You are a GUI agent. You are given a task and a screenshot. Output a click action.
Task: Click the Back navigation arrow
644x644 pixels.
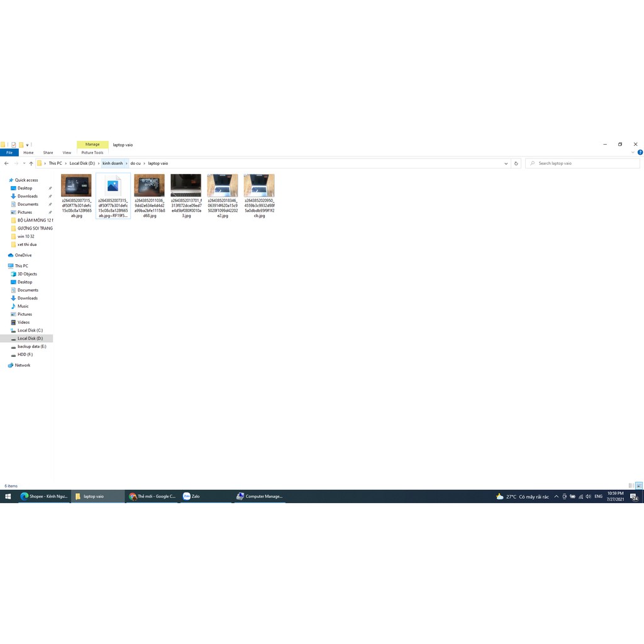tap(6, 164)
